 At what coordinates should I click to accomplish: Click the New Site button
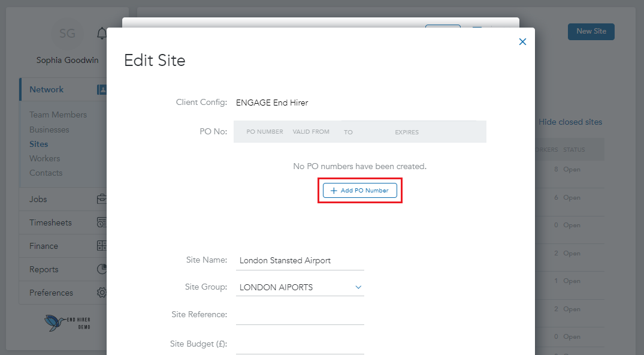point(591,32)
